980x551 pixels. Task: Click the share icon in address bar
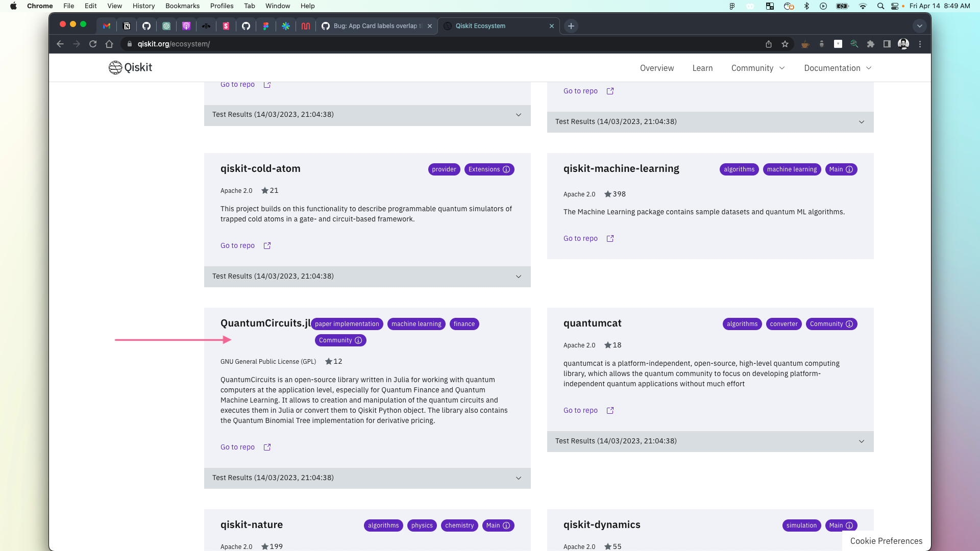coord(769,44)
